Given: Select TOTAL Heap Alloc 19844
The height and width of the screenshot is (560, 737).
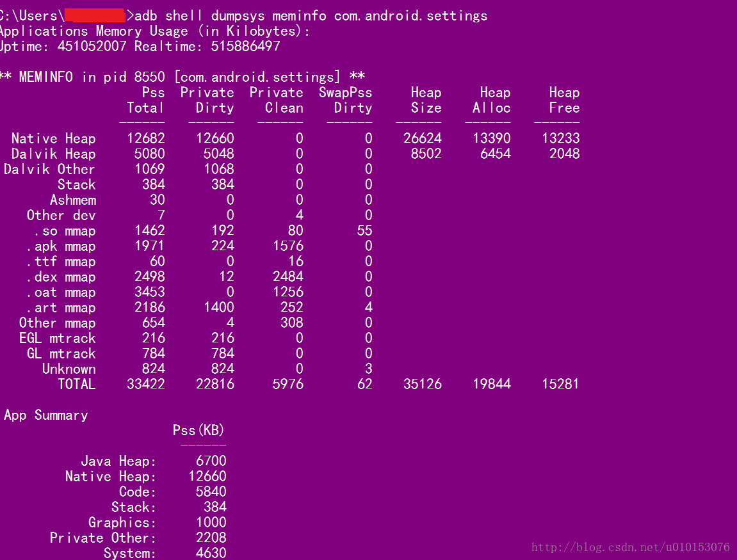Looking at the screenshot, I should 492,384.
